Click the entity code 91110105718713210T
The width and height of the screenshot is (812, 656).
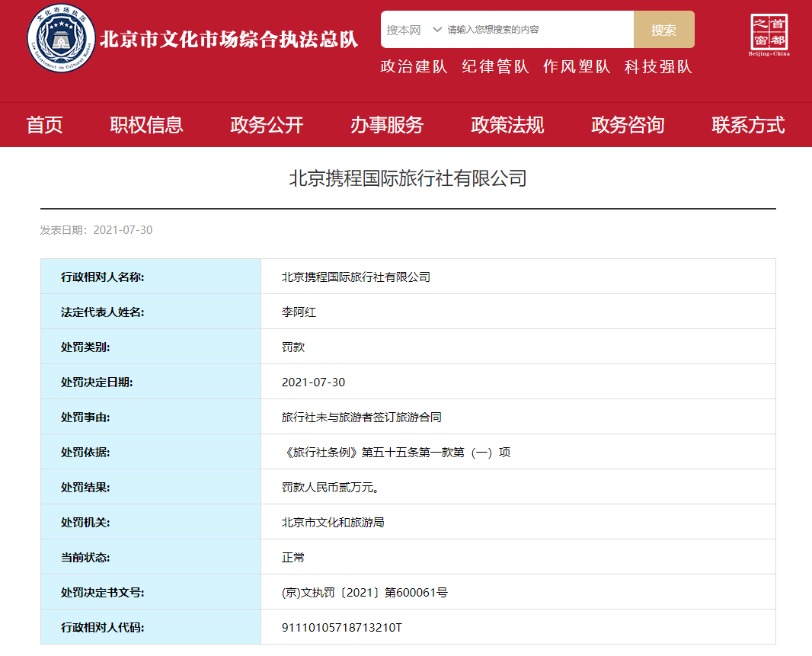[x=341, y=627]
